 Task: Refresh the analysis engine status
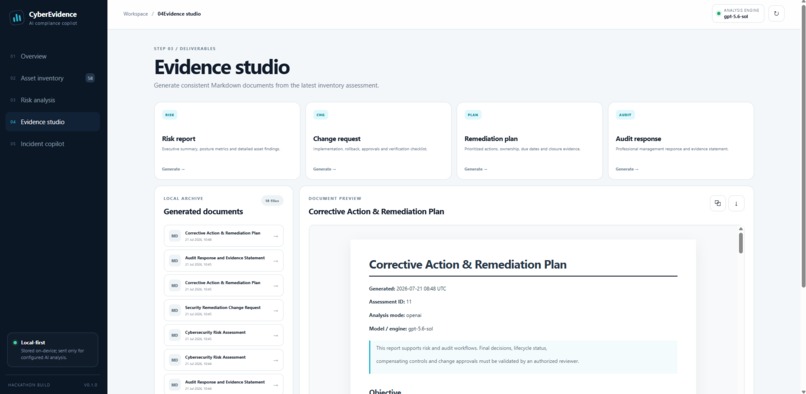tap(776, 14)
